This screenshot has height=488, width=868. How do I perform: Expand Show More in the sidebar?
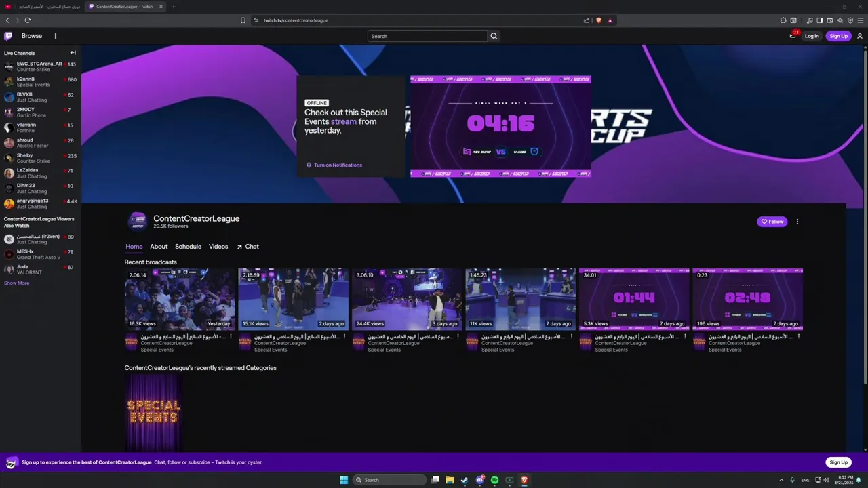[x=17, y=283]
